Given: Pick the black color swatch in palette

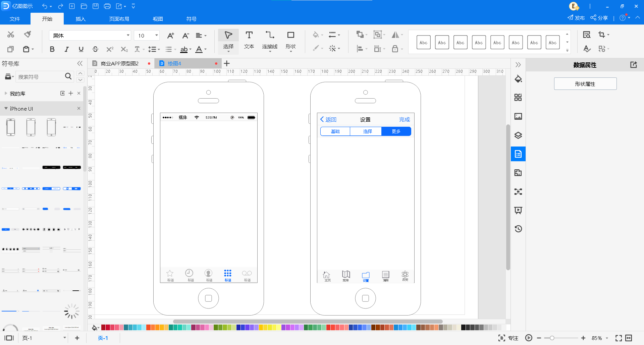Looking at the screenshot, I should pos(463,328).
